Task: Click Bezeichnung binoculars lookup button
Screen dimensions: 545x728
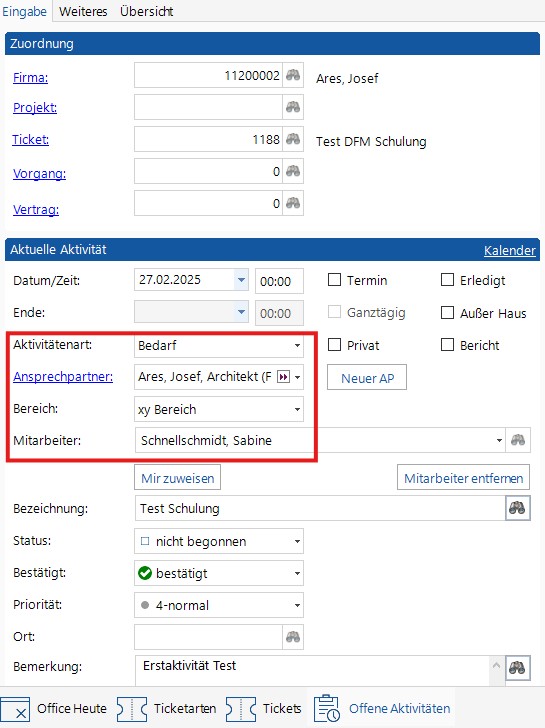Action: tap(517, 508)
